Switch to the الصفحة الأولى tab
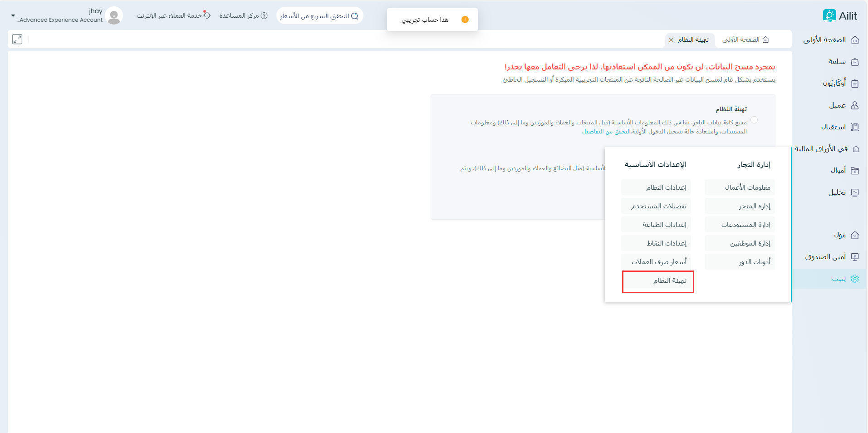Screen dimensions: 868x433 coord(745,40)
